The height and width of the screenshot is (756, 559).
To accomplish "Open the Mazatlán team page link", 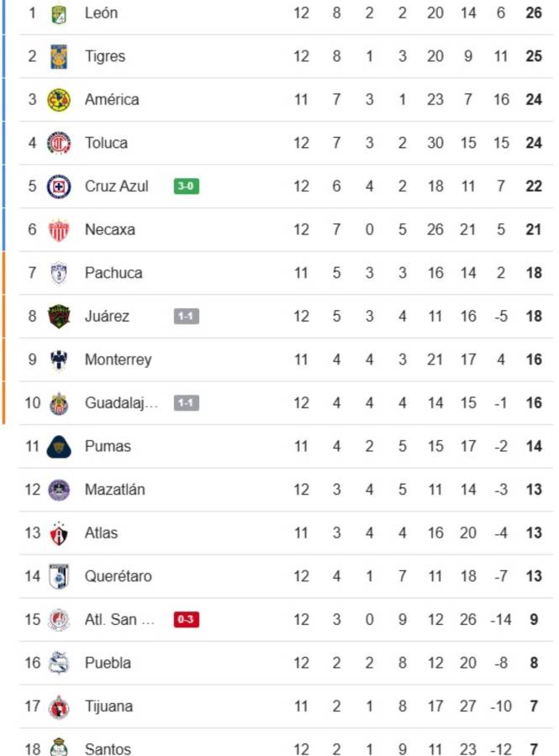I will [115, 490].
